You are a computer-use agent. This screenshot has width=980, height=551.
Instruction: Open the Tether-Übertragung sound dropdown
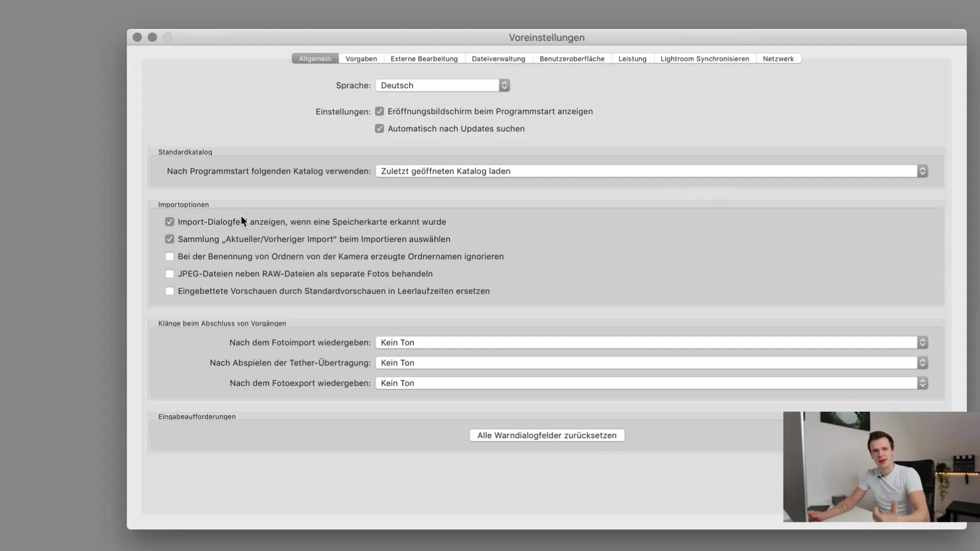coord(652,363)
